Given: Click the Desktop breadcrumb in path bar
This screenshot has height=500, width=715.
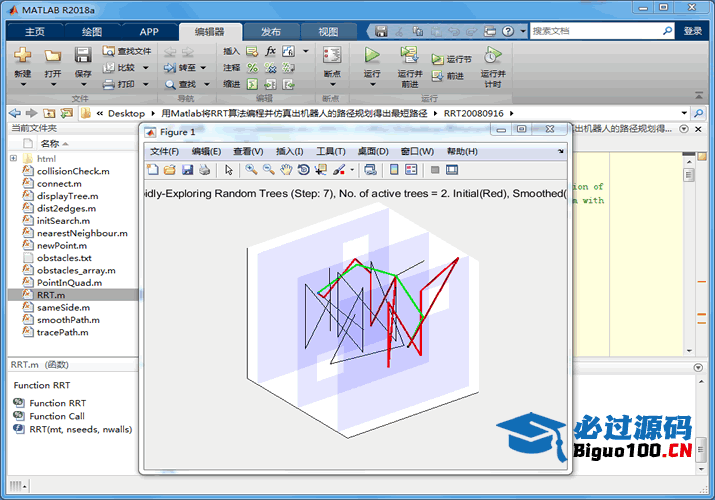Looking at the screenshot, I should click(126, 113).
